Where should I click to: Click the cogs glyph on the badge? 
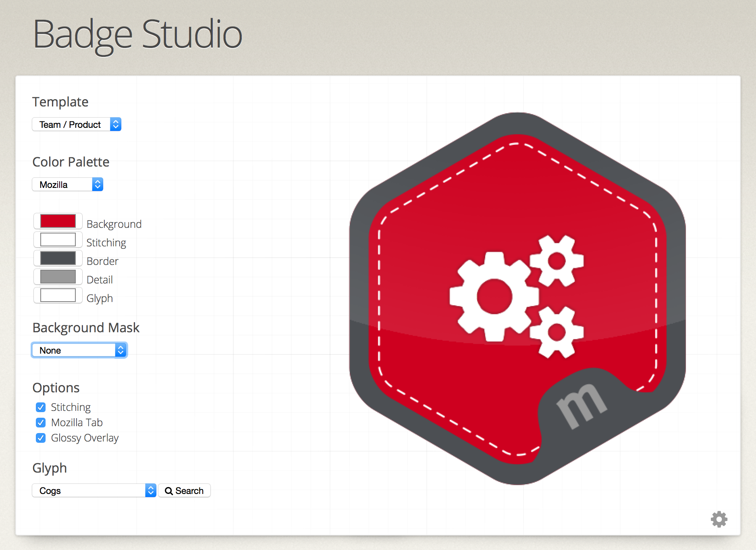pyautogui.click(x=516, y=297)
